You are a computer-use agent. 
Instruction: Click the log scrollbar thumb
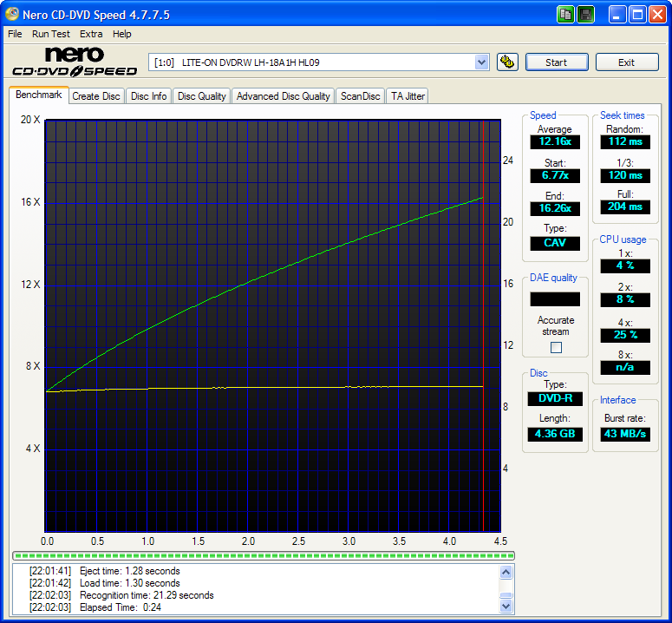tap(506, 595)
